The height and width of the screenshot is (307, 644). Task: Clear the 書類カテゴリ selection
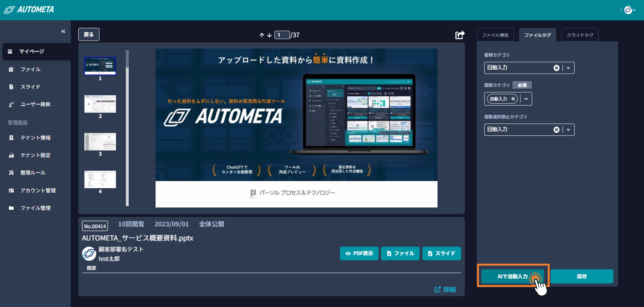click(556, 68)
